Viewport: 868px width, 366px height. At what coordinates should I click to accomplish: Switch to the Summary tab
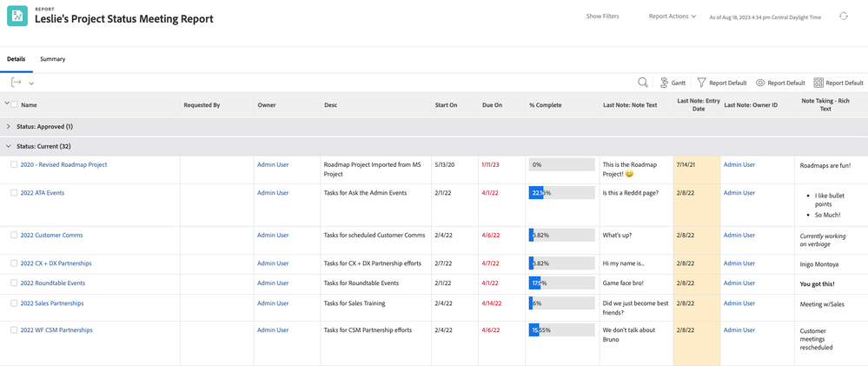coord(52,59)
